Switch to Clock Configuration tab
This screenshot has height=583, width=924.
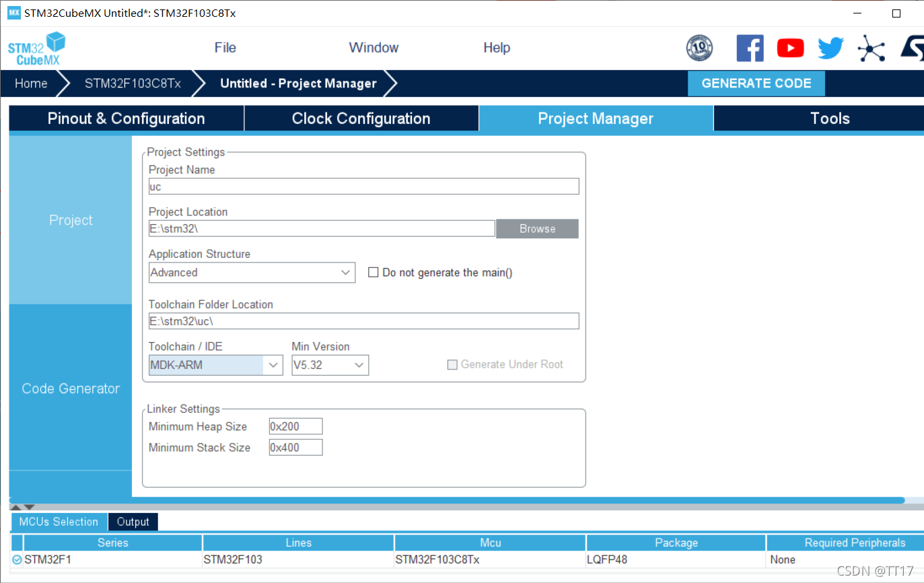(x=361, y=118)
